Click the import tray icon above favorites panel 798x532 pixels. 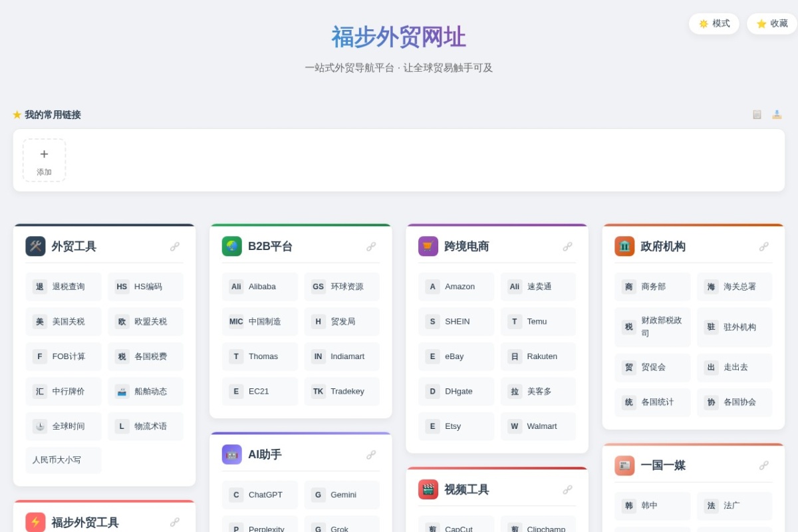(x=777, y=114)
